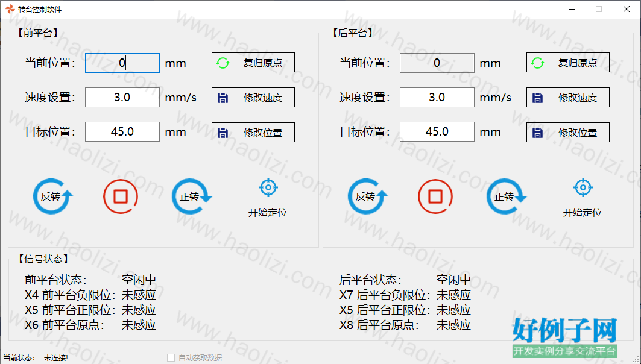Click the app pinwheel icon in title bar
The height and width of the screenshot is (364, 641).
tap(10, 9)
